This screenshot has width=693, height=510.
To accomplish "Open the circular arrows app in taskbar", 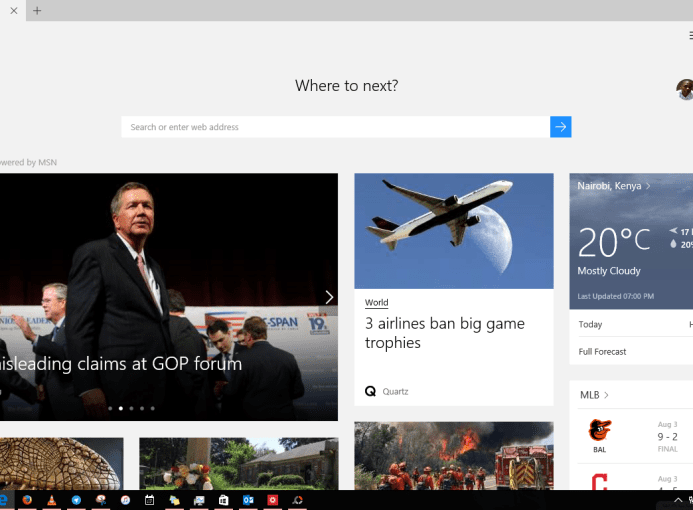I will [x=297, y=500].
